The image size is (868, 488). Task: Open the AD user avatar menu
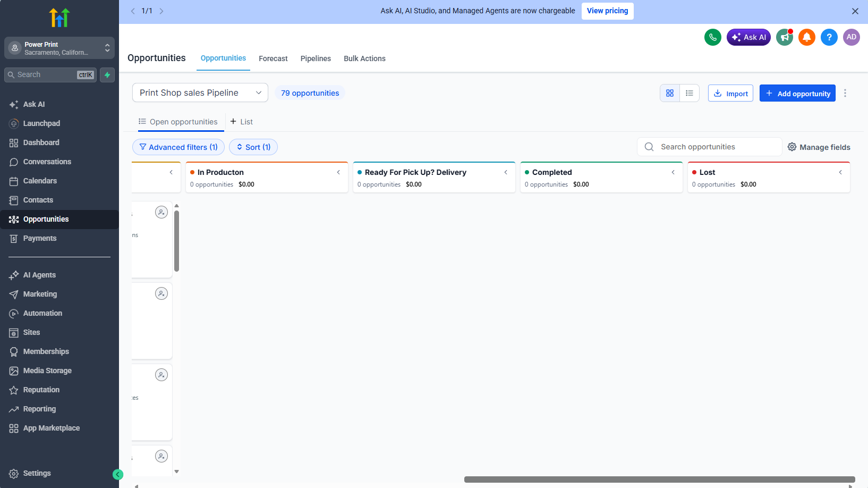click(x=852, y=37)
